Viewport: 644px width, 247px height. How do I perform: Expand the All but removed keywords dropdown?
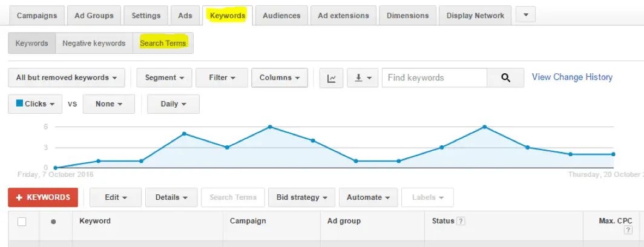tap(67, 77)
